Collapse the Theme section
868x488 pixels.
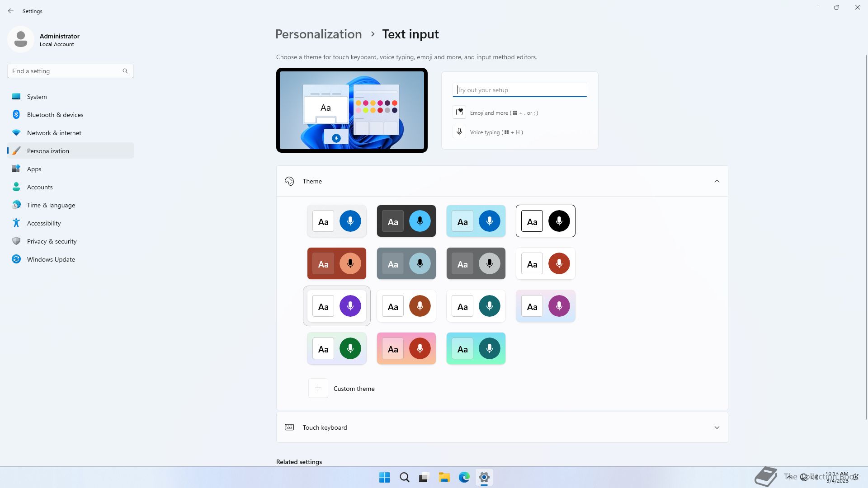click(x=717, y=181)
